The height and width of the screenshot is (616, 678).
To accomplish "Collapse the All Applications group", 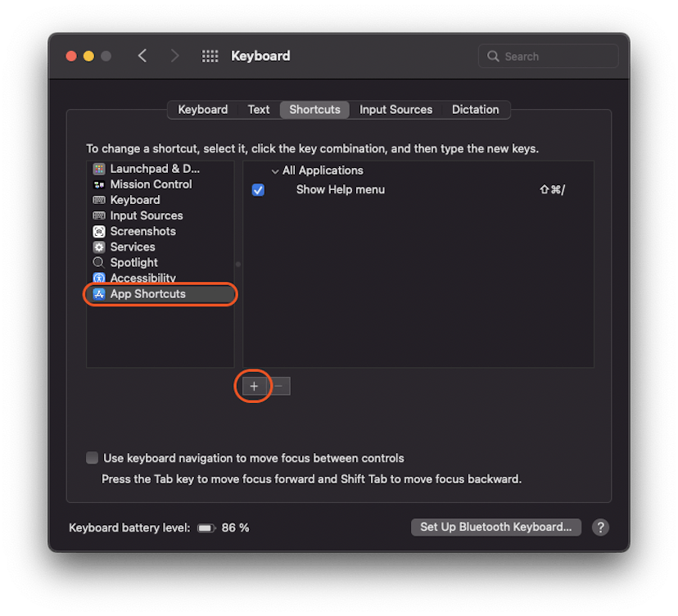I will tap(275, 170).
